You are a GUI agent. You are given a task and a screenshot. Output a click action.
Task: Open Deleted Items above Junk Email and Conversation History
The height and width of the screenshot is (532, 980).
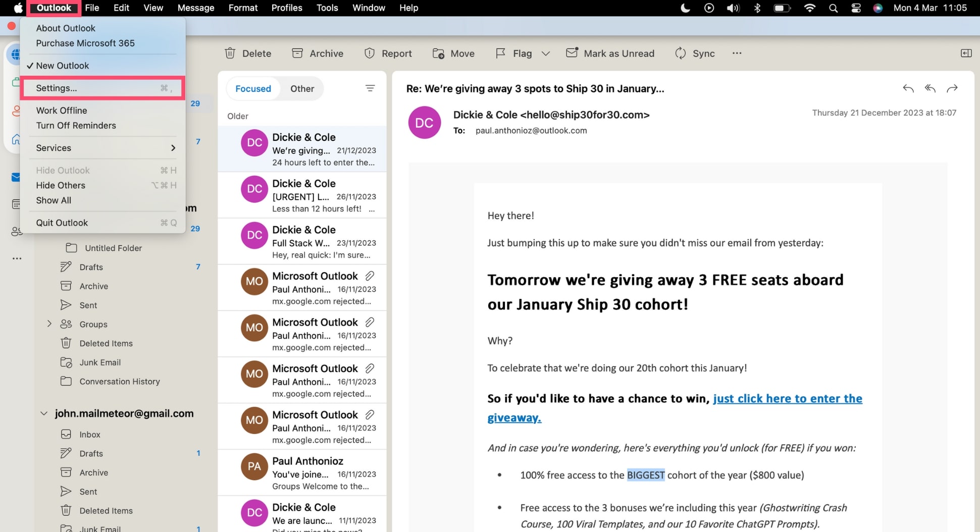click(x=106, y=343)
